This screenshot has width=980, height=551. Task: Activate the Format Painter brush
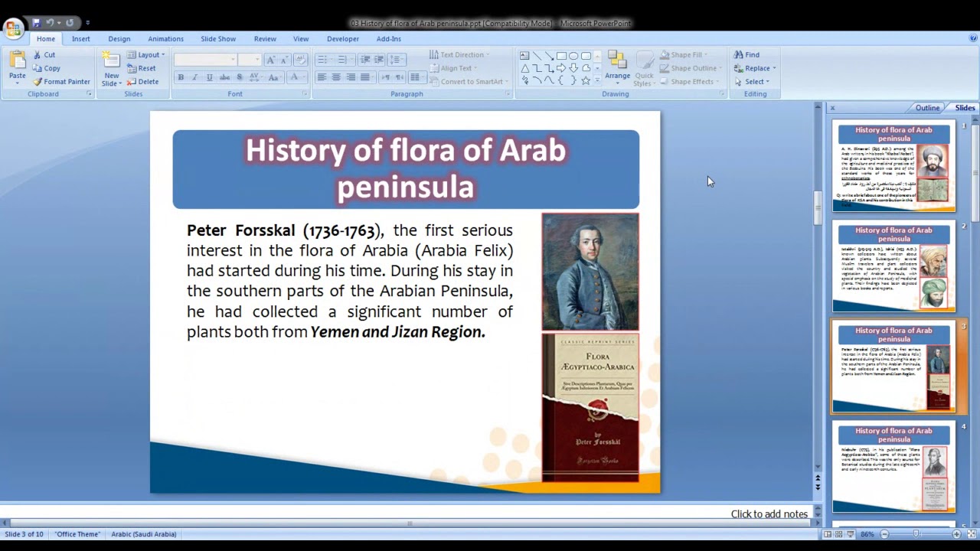[x=61, y=82]
